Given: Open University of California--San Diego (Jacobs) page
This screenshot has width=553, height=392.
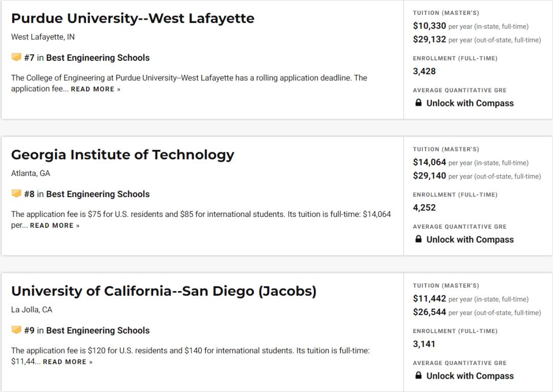Looking at the screenshot, I should [x=164, y=291].
